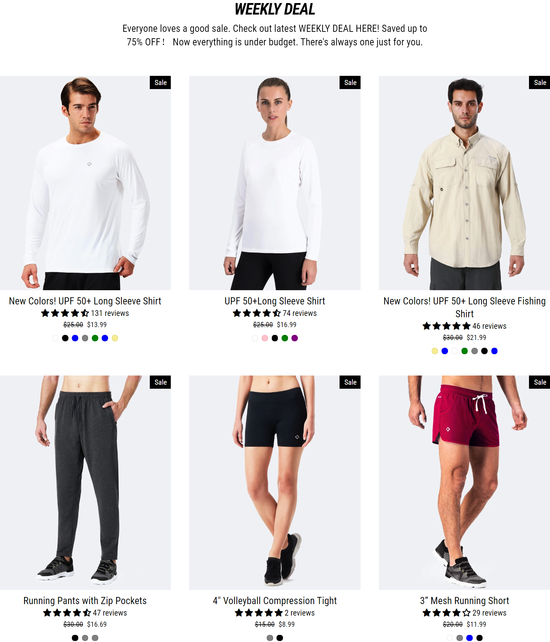Click 'New Colors! UPF 50+ Long Sleeve Shirt' title
Viewport: 550px width, 642px height.
point(85,301)
